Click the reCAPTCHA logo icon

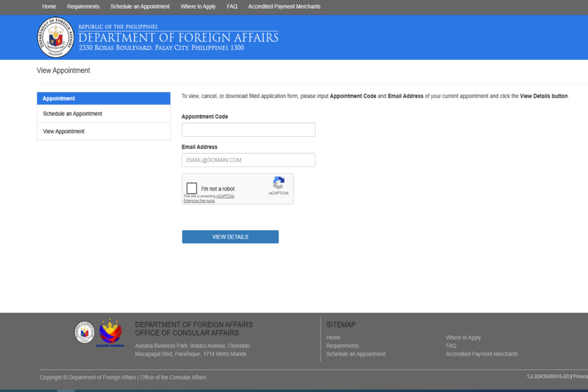278,183
